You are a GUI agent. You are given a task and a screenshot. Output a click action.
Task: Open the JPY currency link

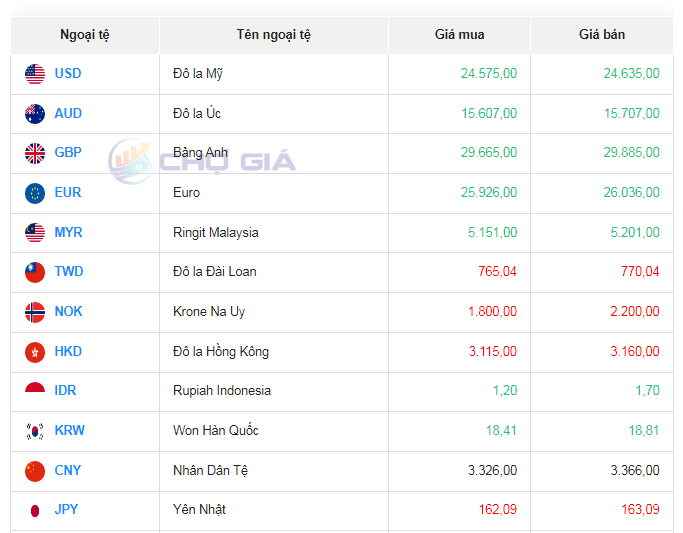tap(66, 510)
